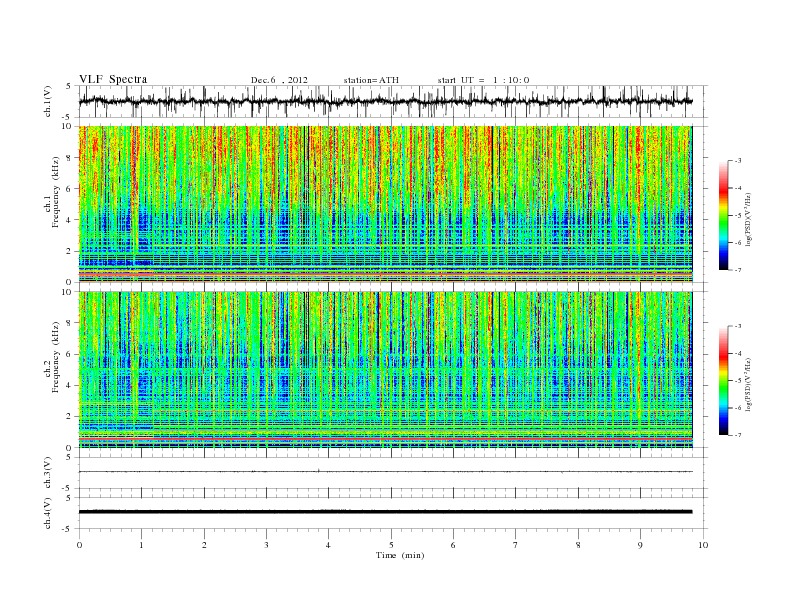Viewport: 792px width, 612px height.
Task: Click the thick ch.4 voltage trace
Action: (385, 512)
